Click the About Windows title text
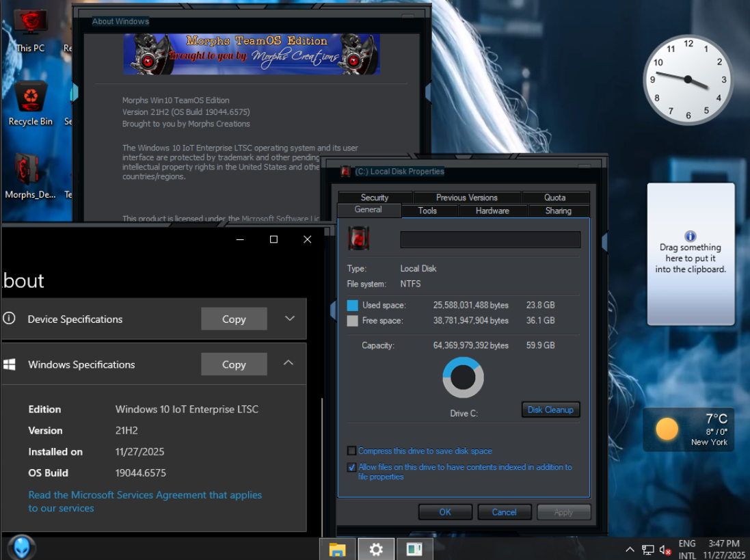Viewport: 750px width, 560px height. pyautogui.click(x=120, y=21)
